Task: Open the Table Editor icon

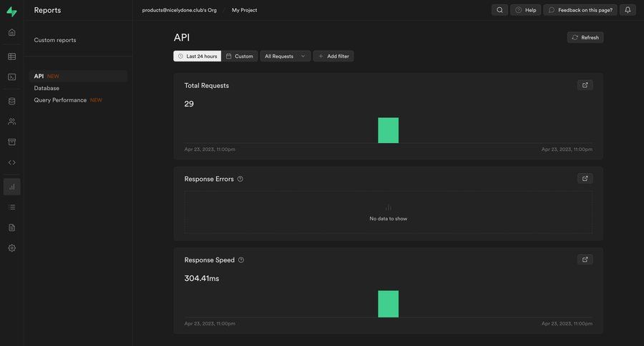Action: coord(12,56)
